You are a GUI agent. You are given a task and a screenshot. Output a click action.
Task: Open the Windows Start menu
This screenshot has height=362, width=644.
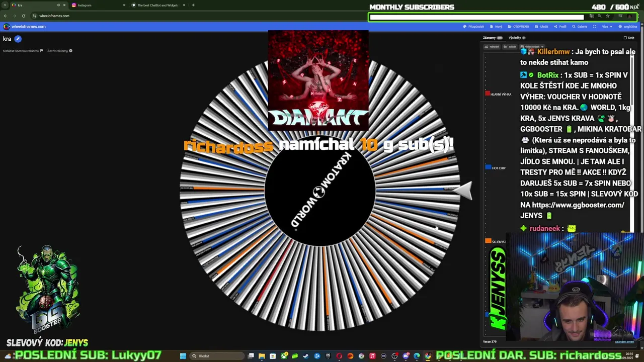(x=183, y=356)
